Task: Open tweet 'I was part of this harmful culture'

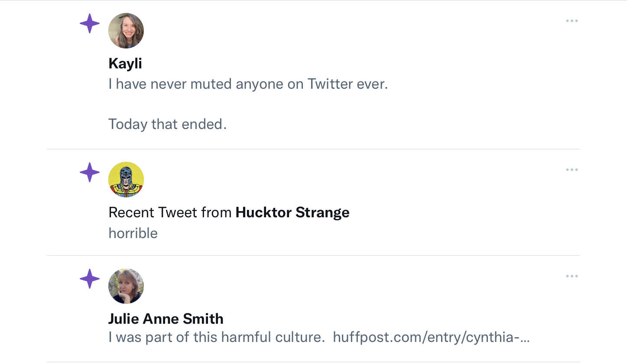Action: (x=217, y=337)
